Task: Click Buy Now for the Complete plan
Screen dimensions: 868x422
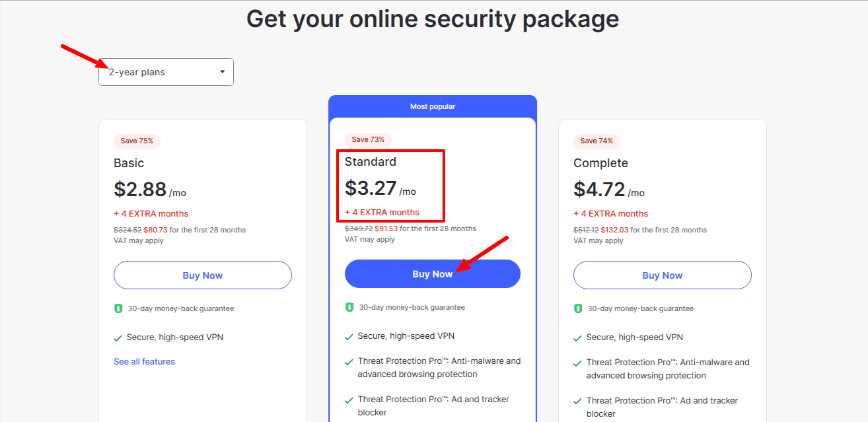Action: (662, 275)
